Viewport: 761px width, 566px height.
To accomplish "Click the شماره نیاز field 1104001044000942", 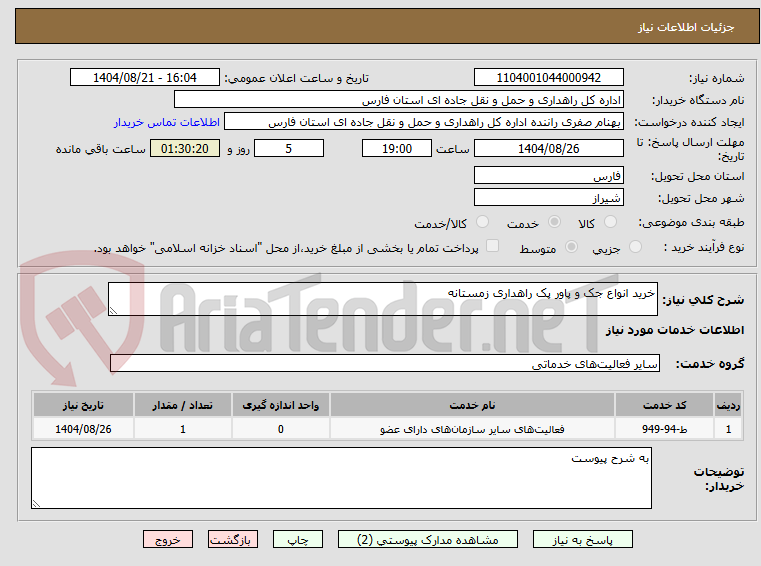I will click(x=548, y=78).
